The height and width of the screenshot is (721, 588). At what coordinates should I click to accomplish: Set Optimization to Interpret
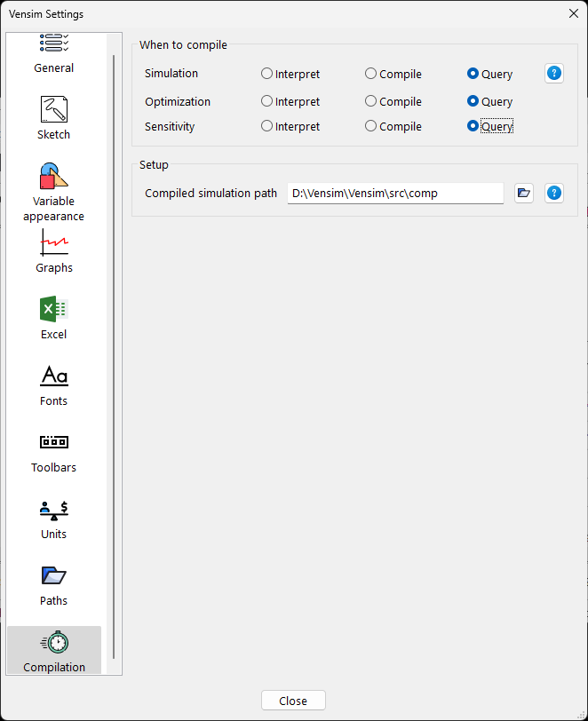point(267,101)
